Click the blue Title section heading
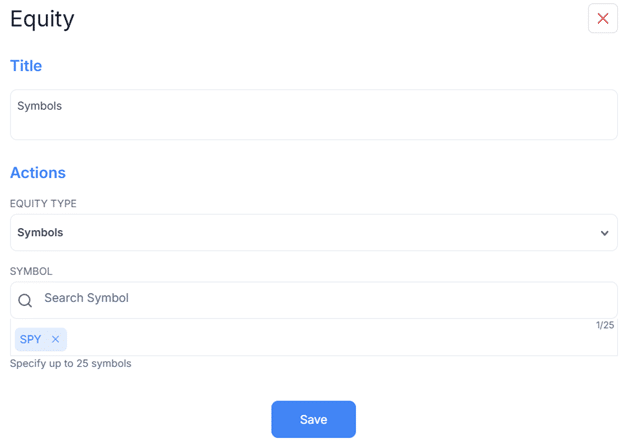Screen dimensions: 624x440 pos(26,66)
